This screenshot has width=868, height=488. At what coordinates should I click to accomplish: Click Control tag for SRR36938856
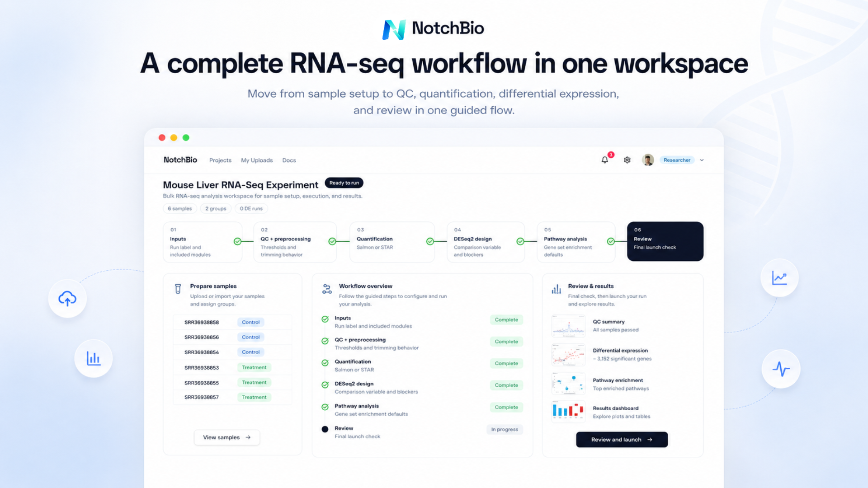click(250, 337)
